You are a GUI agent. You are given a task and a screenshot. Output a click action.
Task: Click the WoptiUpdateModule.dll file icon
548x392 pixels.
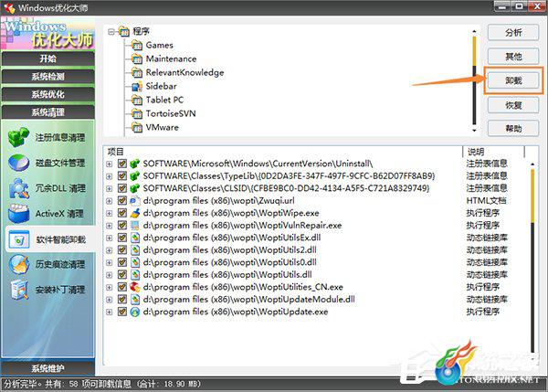point(135,300)
